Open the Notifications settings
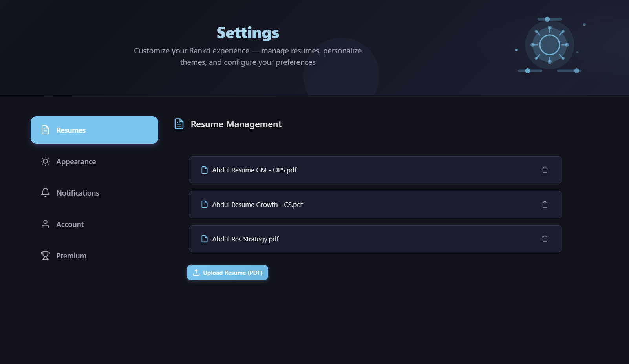 [x=77, y=192]
